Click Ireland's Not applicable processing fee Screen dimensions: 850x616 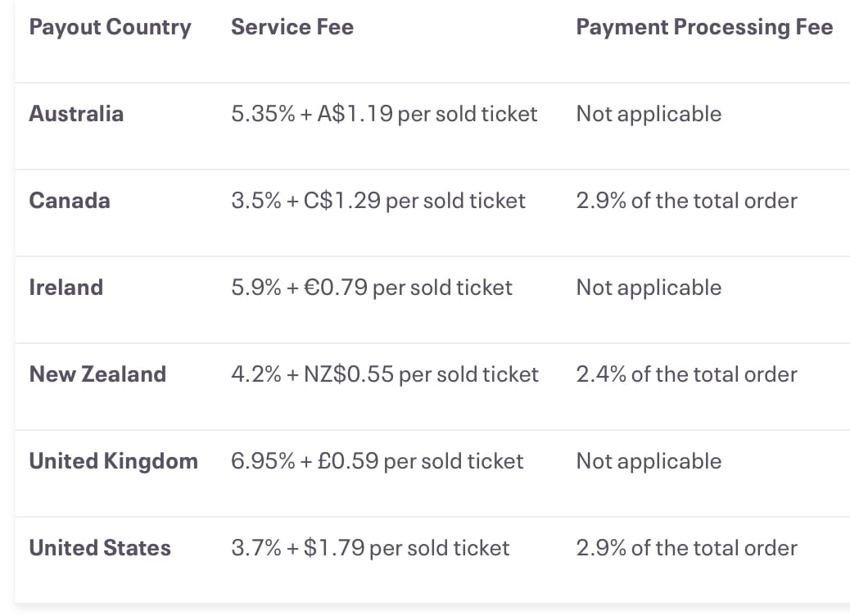[649, 288]
